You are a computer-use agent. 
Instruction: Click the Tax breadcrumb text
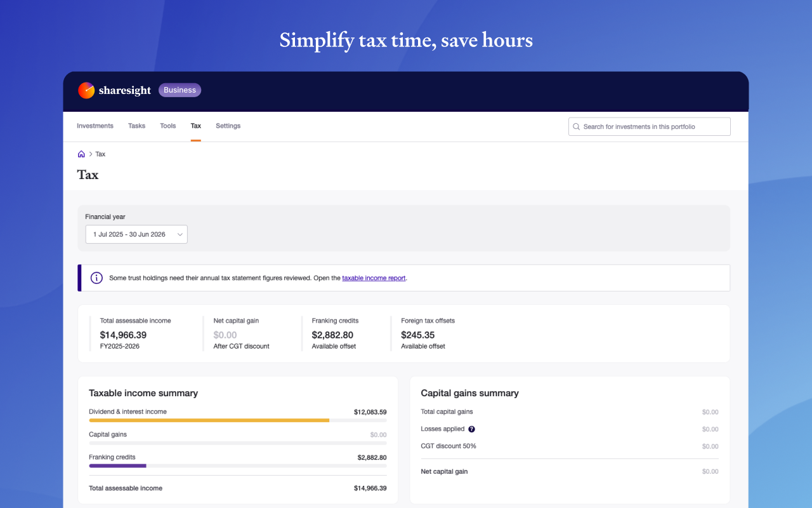click(100, 154)
